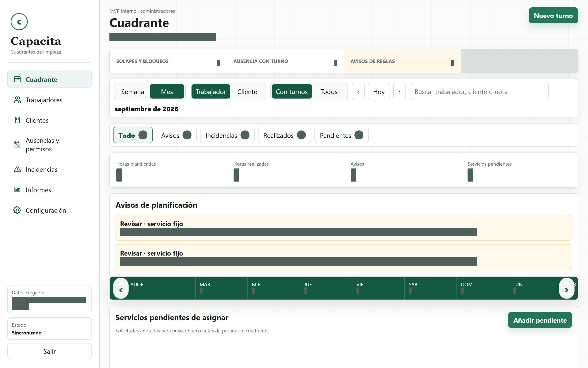
Task: Open Clientes page from sidebar
Action: [50, 120]
